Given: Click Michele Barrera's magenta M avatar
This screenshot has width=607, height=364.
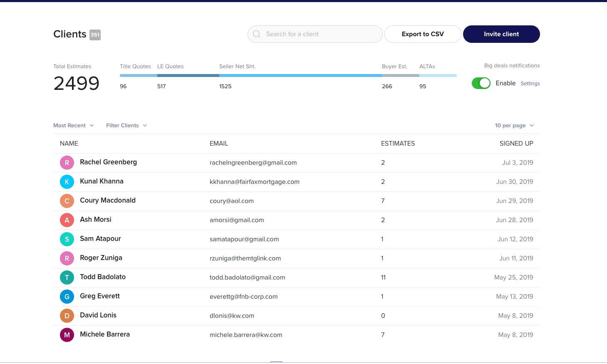Looking at the screenshot, I should [67, 335].
